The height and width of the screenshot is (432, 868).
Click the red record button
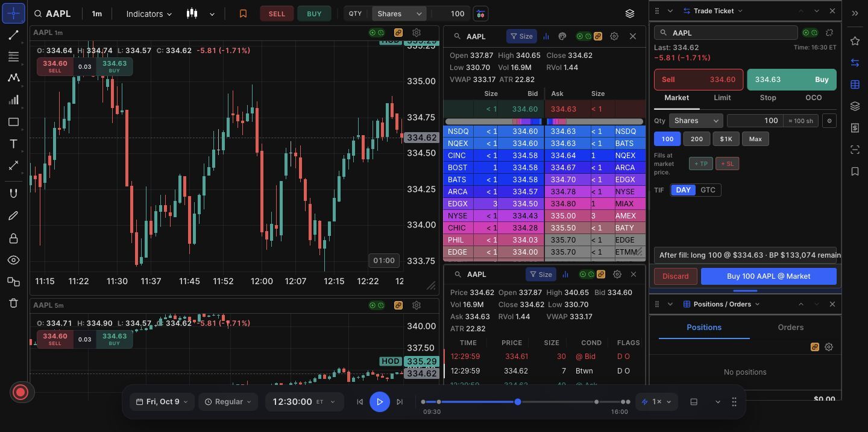(20, 392)
